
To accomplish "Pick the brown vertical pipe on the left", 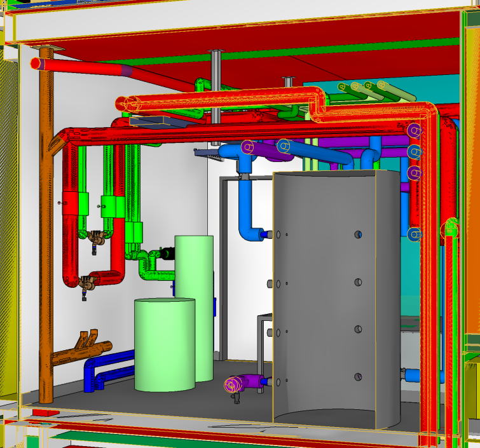I will coord(46,254).
